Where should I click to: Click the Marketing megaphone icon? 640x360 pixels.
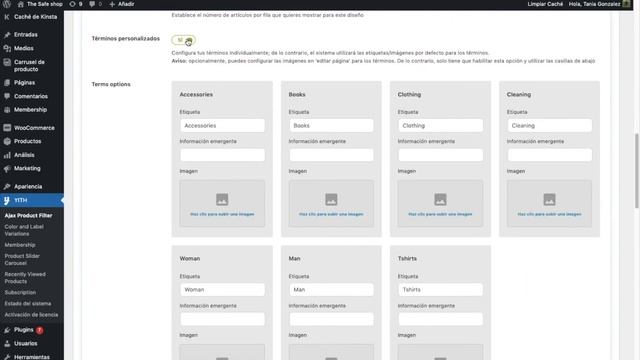pos(7,169)
